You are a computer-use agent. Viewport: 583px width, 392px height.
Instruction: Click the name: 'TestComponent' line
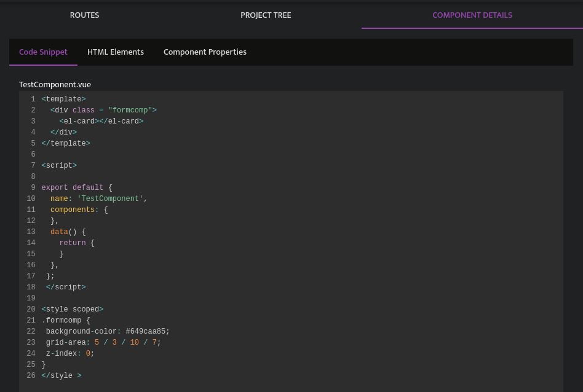(99, 199)
